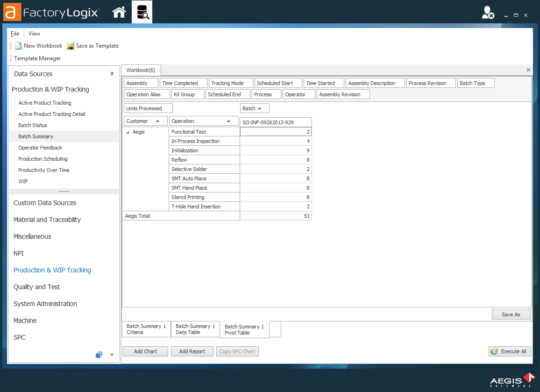The image size is (540, 392).
Task: Create a New Workbook
Action: tap(38, 46)
